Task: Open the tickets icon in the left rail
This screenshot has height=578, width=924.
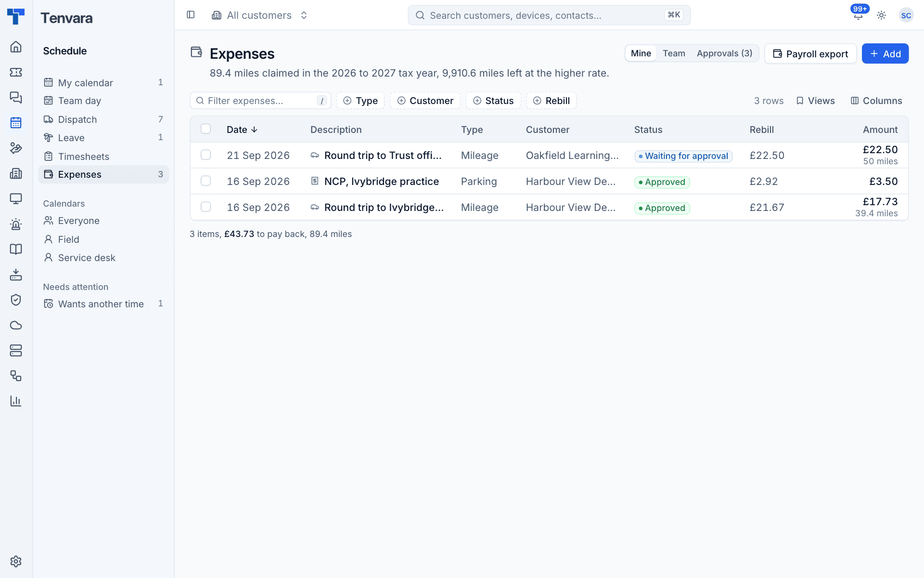Action: coord(16,72)
